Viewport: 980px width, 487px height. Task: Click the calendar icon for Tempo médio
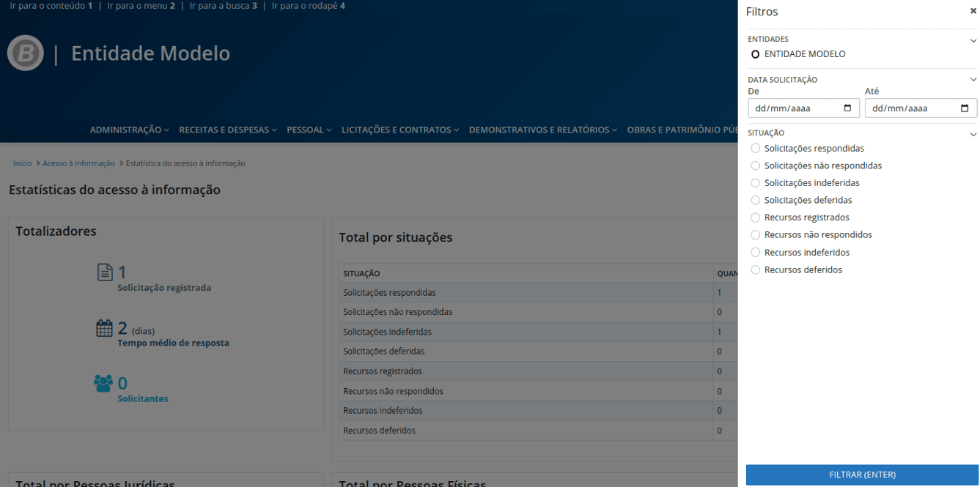[105, 328]
